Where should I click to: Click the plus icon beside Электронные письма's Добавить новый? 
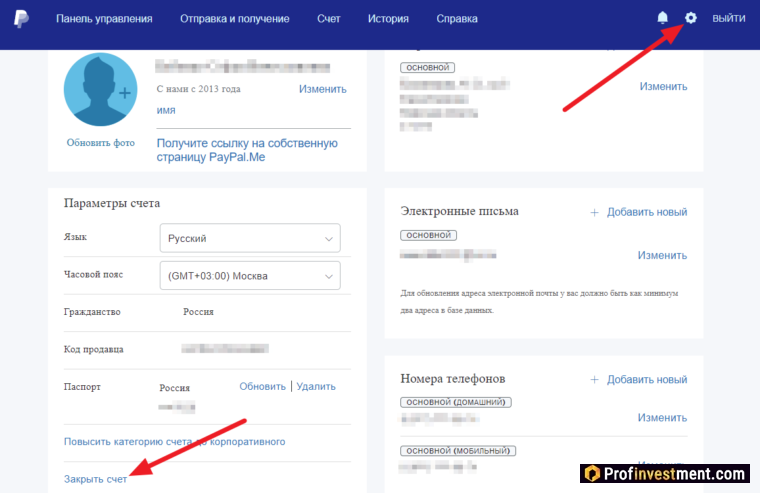pyautogui.click(x=594, y=212)
